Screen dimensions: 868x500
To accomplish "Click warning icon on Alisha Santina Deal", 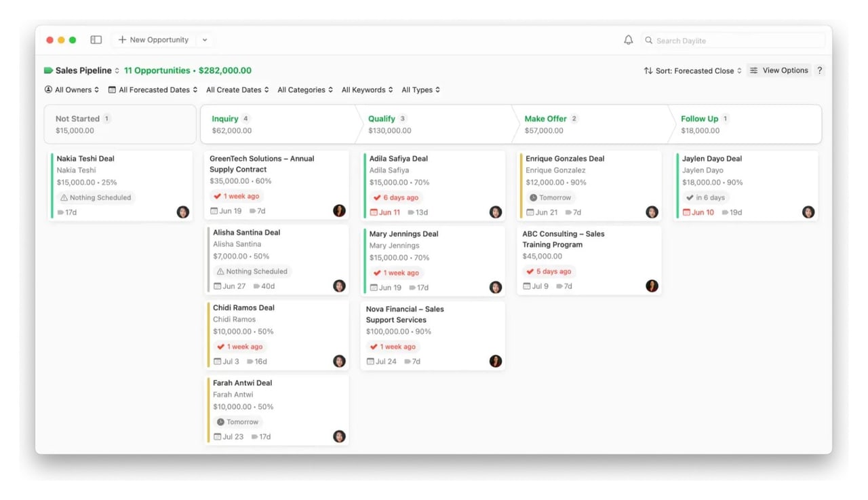I will tap(220, 271).
